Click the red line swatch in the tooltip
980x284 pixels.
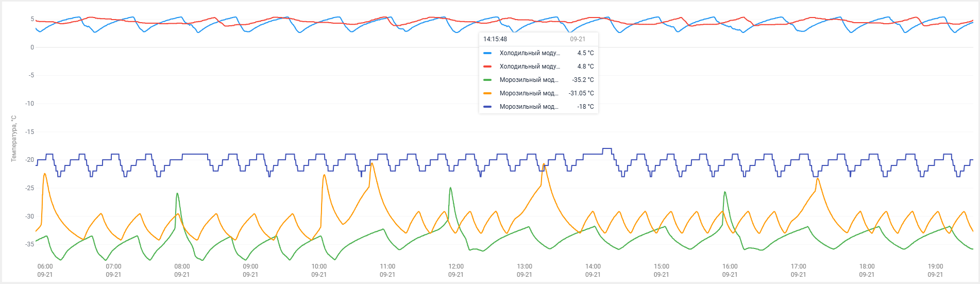point(487,66)
